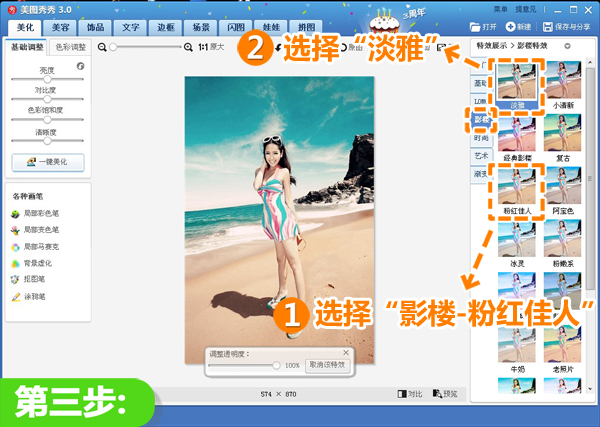Choose the 局部马赛克 mosaic tool
This screenshot has height=427, width=600.
[35, 247]
